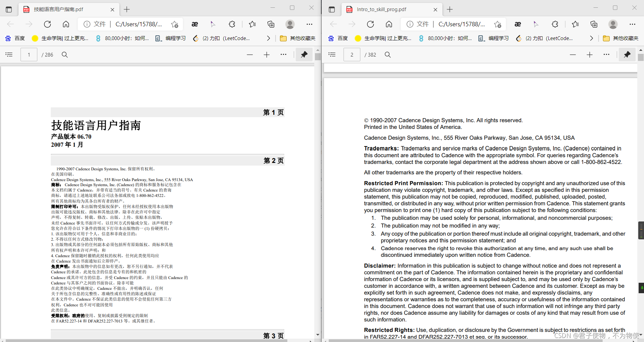Add page to favorites in right window
The image size is (644, 342).
point(498,24)
